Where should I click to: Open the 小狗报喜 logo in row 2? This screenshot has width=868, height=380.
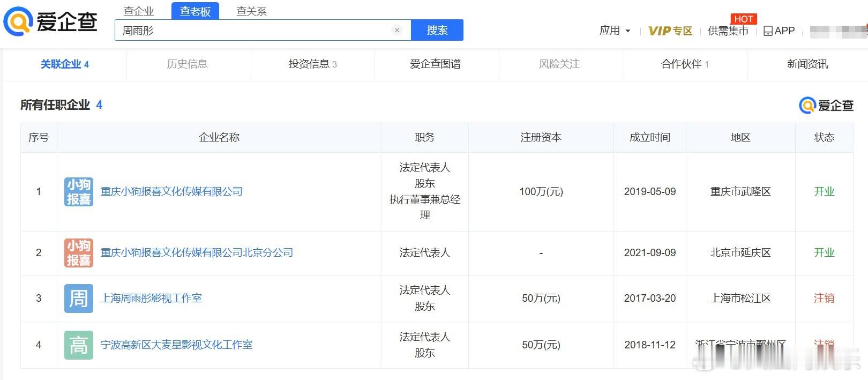point(79,253)
